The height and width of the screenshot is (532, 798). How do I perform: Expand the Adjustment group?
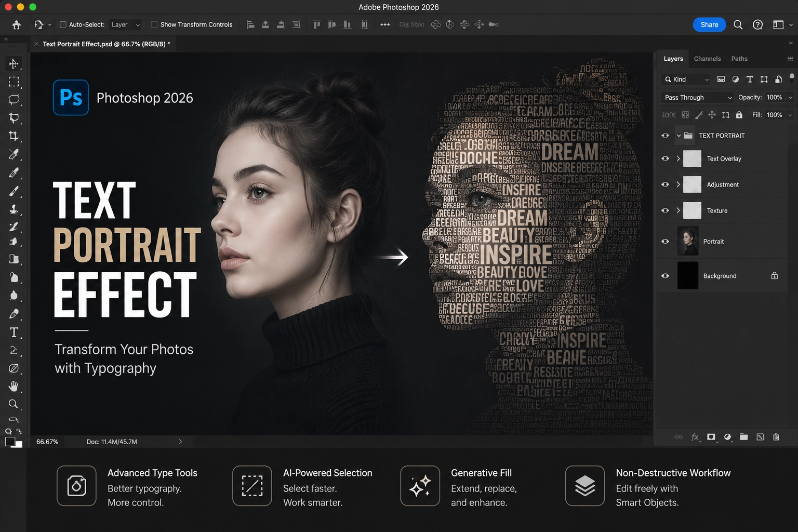pos(679,184)
